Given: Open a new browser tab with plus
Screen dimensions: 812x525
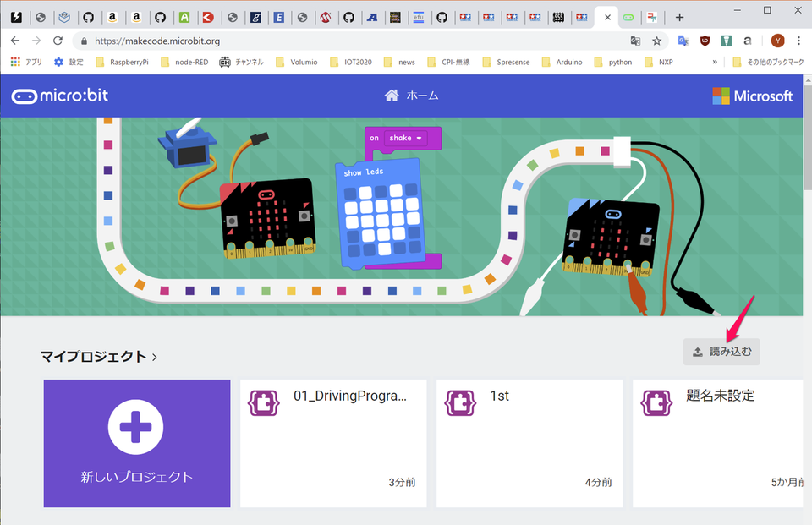Looking at the screenshot, I should pyautogui.click(x=679, y=17).
